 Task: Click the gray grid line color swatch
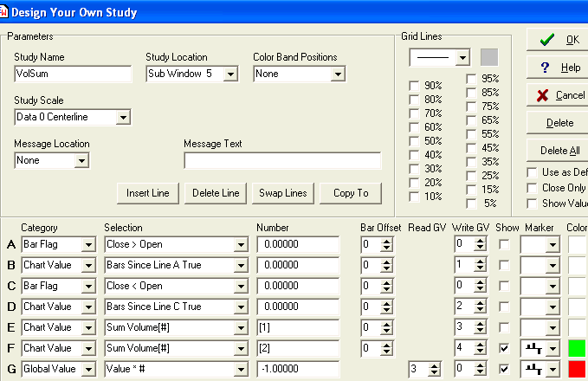pos(489,57)
